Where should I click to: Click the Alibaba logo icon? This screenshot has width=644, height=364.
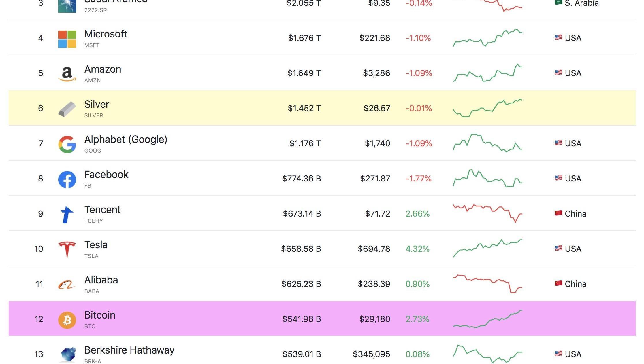click(67, 285)
